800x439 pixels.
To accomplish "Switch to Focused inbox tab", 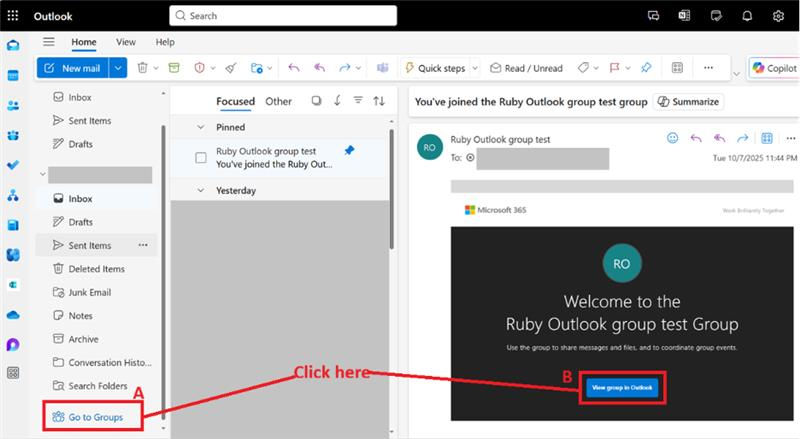I will pyautogui.click(x=235, y=102).
